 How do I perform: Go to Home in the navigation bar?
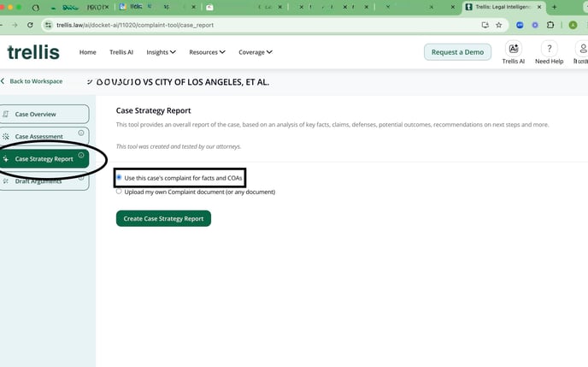click(88, 52)
